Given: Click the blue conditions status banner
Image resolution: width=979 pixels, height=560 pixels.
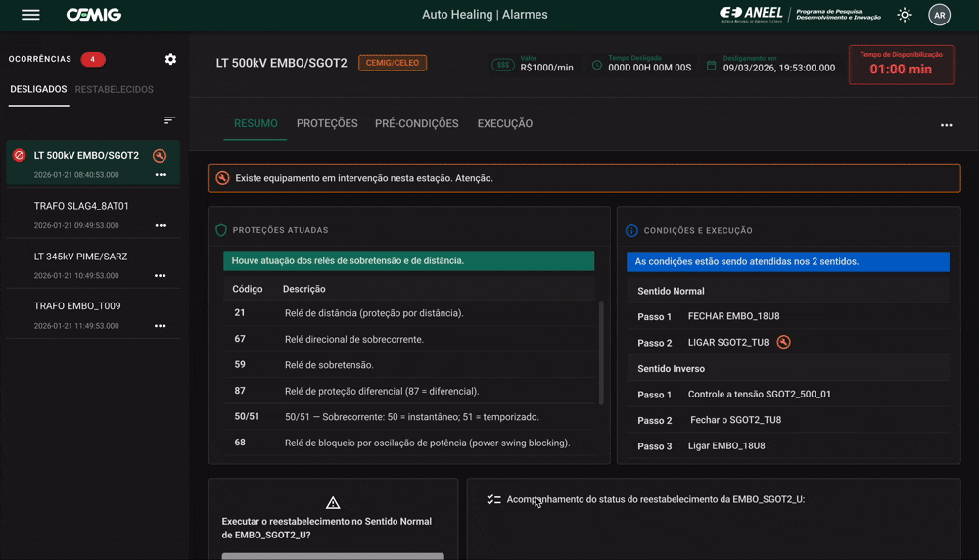Looking at the screenshot, I should coord(788,261).
